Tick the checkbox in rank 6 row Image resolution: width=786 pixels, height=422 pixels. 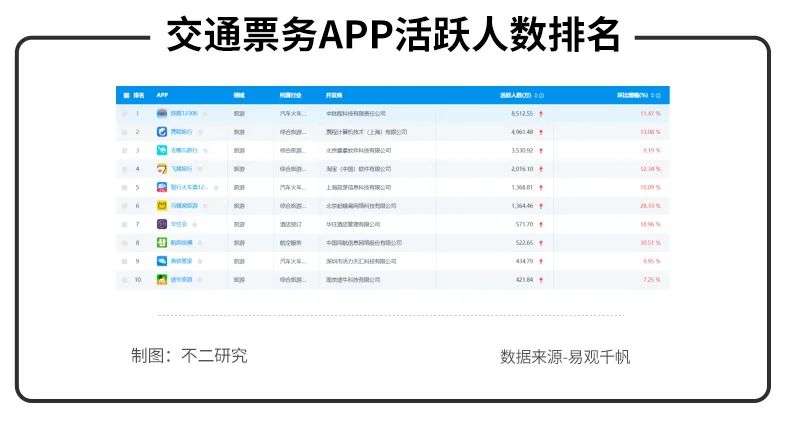tap(124, 206)
